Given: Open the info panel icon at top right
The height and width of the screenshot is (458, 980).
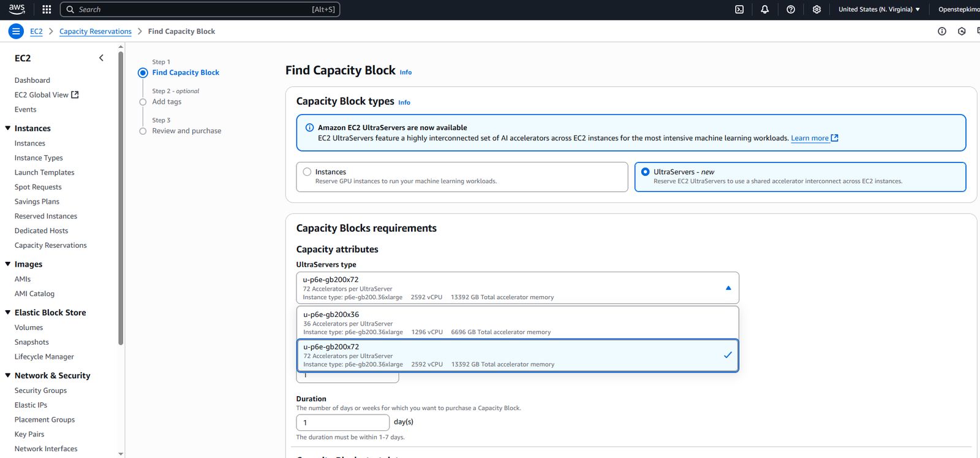Looking at the screenshot, I should [x=942, y=31].
